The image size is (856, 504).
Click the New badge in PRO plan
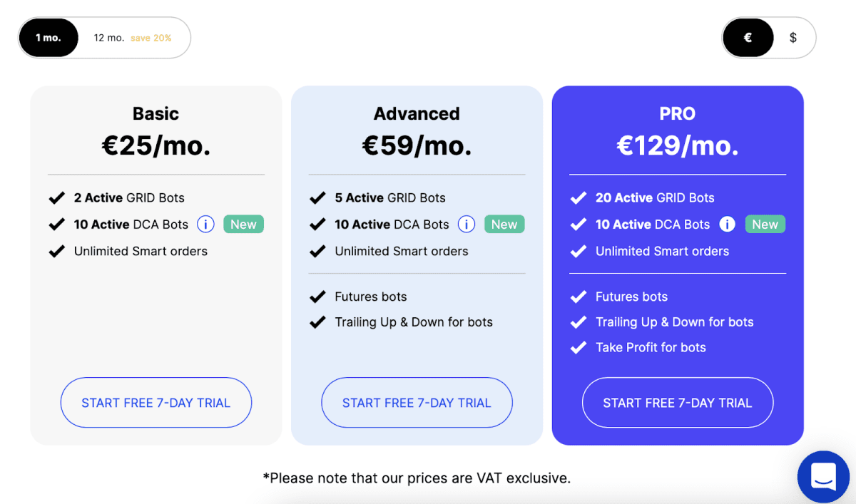[765, 225]
